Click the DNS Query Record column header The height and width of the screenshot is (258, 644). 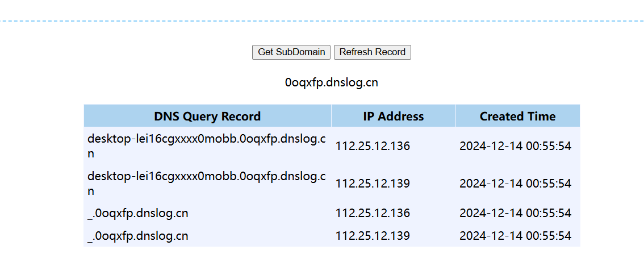(x=207, y=116)
